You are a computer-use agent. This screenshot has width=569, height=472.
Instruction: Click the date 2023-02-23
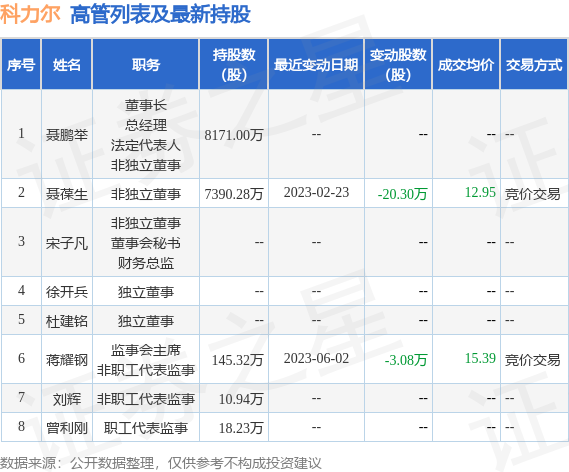pos(316,192)
